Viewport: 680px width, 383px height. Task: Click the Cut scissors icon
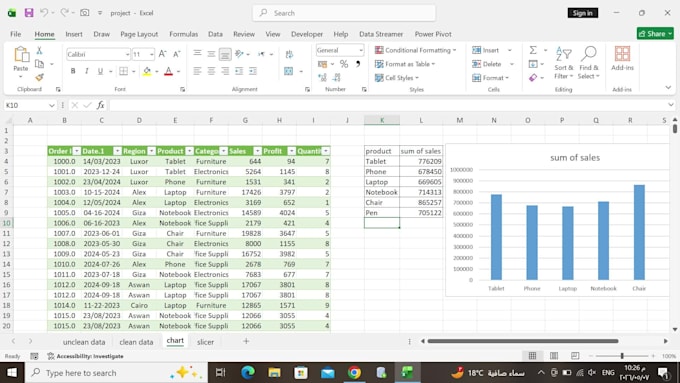(39, 50)
